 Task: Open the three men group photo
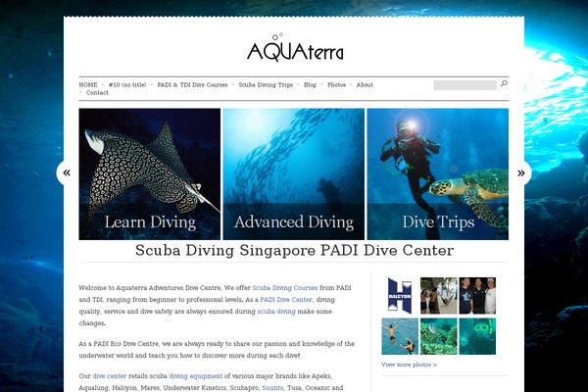tap(477, 296)
